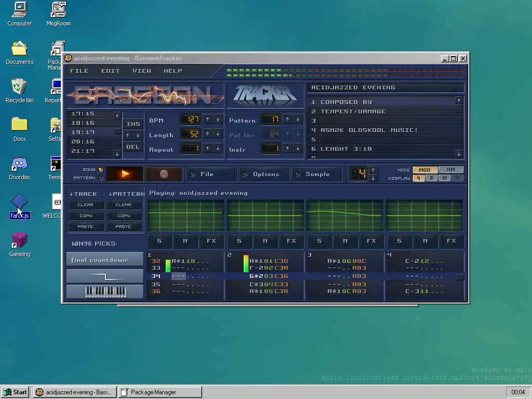The height and width of the screenshot is (399, 532).
Task: Open the Gameing desktop icon
Action: point(19,245)
